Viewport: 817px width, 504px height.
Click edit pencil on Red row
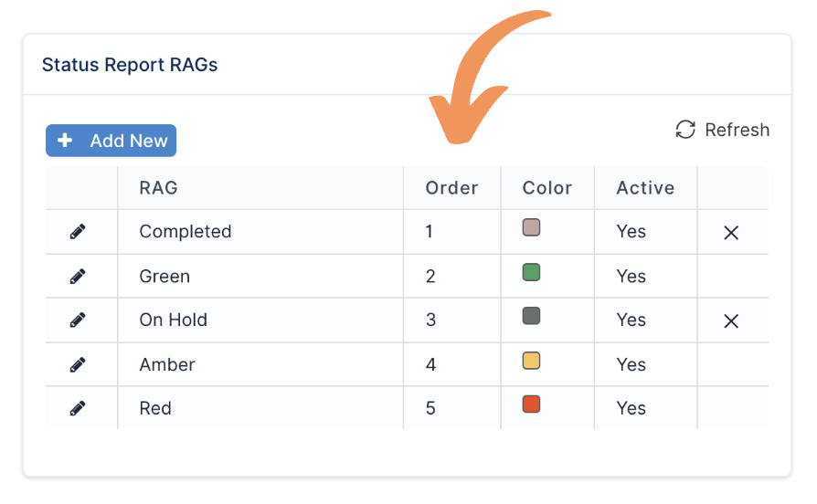78,408
